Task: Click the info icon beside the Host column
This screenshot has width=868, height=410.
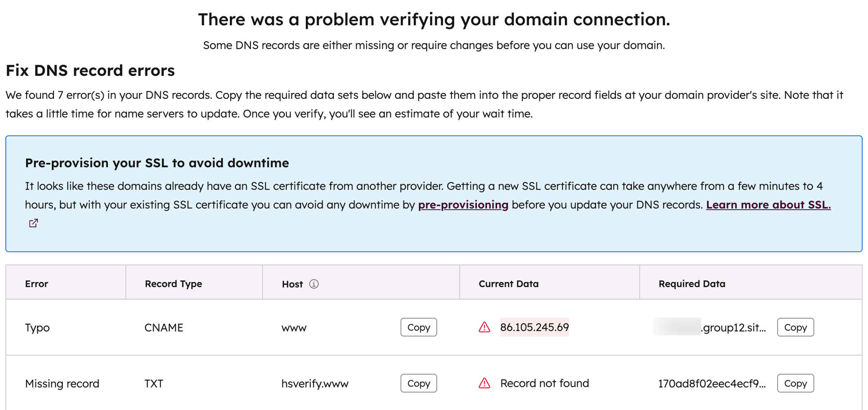Action: pyautogui.click(x=314, y=284)
